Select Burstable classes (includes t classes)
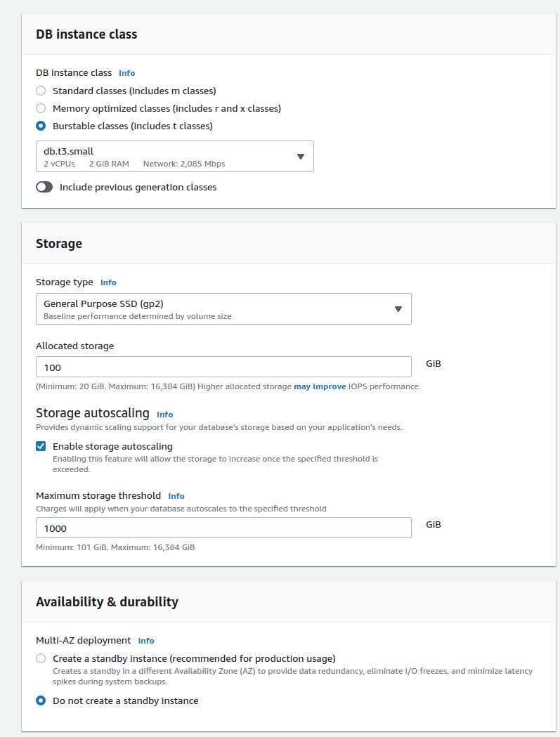Image resolution: width=560 pixels, height=737 pixels. click(x=41, y=126)
